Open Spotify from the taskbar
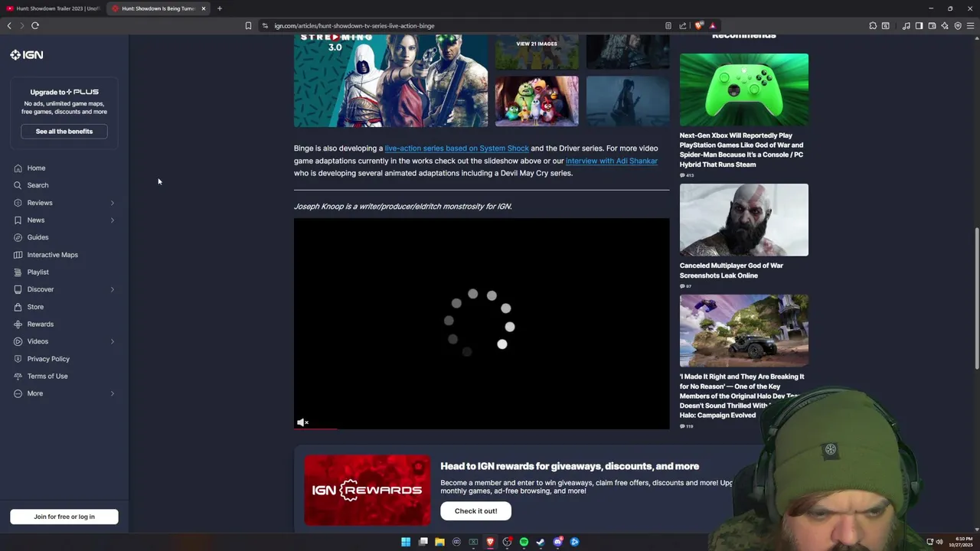The image size is (980, 551). (x=524, y=542)
